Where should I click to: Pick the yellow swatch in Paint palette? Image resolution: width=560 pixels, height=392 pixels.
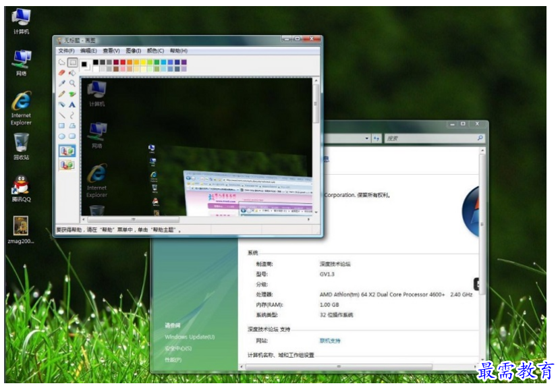coord(143,62)
